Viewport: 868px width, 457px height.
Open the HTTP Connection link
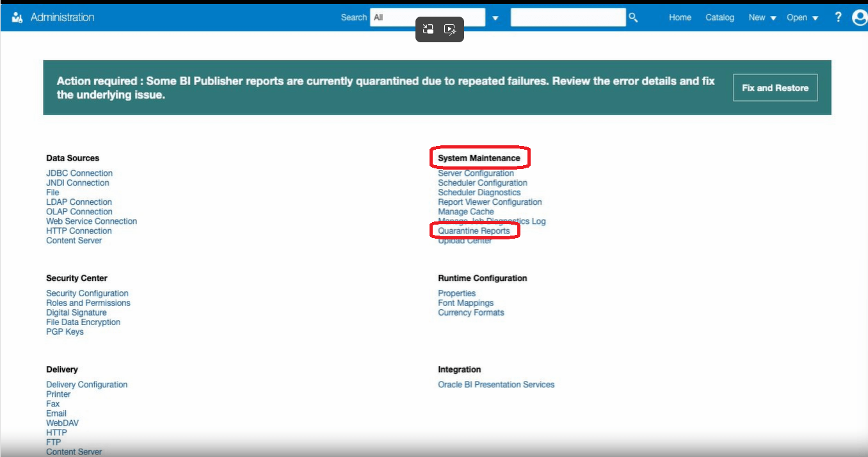tap(79, 230)
